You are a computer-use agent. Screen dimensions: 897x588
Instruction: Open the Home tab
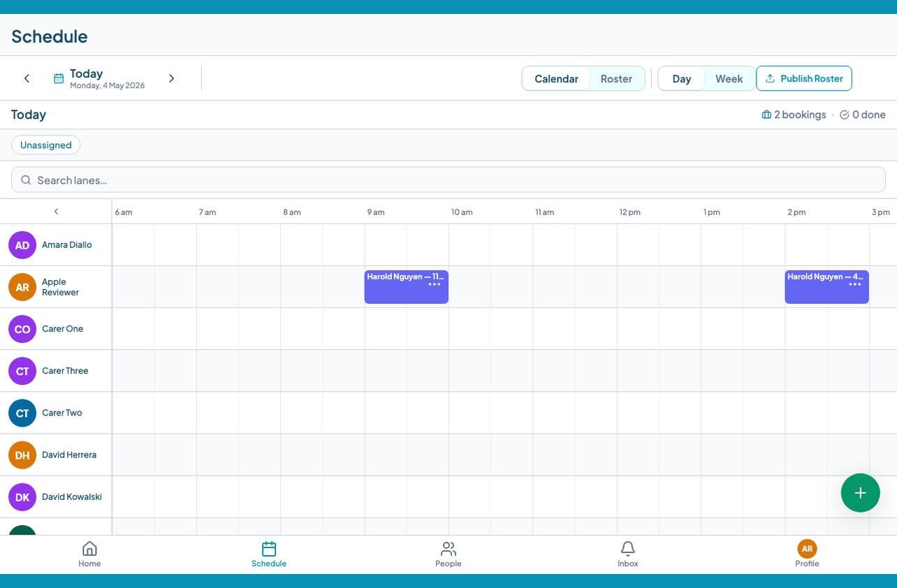[89, 554]
